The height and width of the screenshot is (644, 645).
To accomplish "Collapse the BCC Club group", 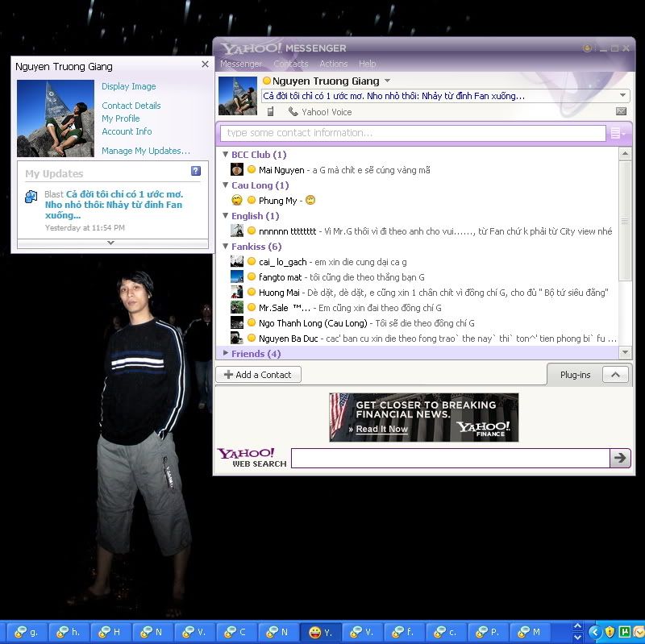I will [225, 154].
